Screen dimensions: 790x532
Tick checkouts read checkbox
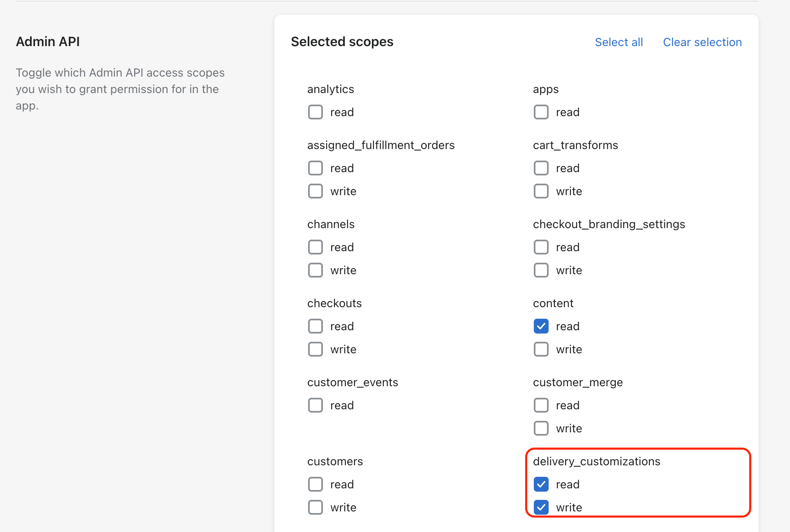(316, 326)
